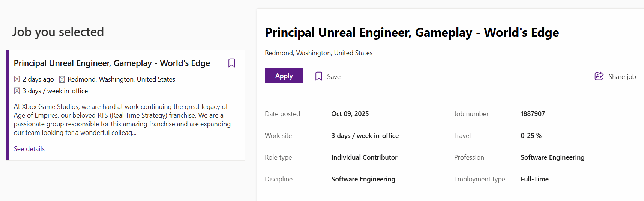Click the Individual Contributor role type value
The width and height of the screenshot is (644, 201).
(364, 157)
